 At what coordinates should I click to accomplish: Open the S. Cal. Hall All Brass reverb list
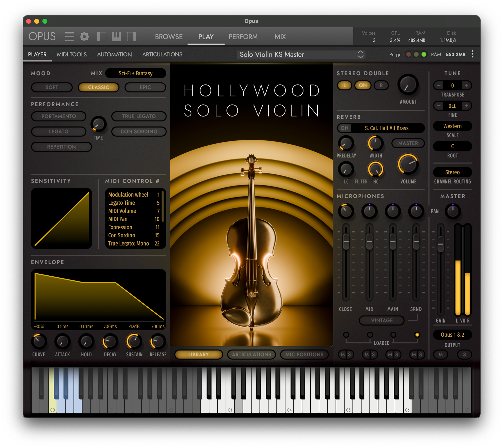point(387,128)
